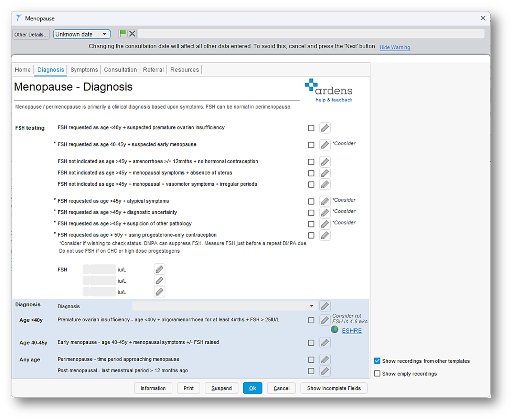Click the third FSH iu/L value field
Image resolution: width=513 pixels, height=420 pixels.
[x=99, y=292]
